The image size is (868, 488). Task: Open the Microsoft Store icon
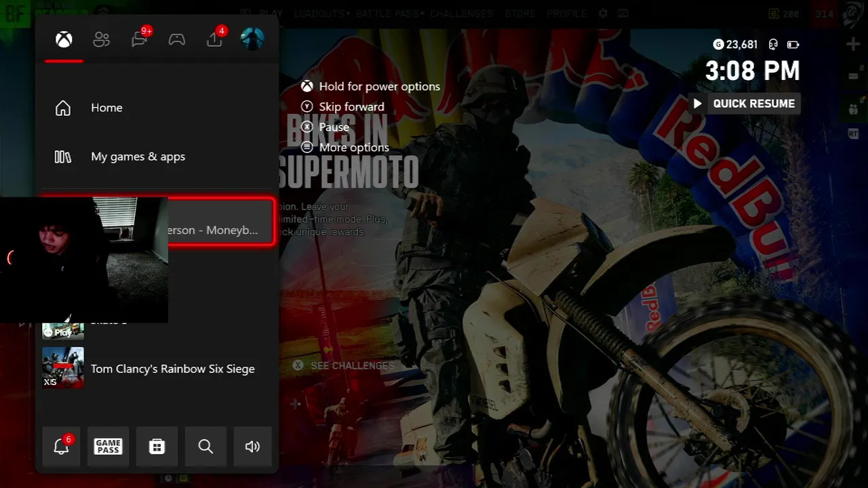pyautogui.click(x=157, y=445)
